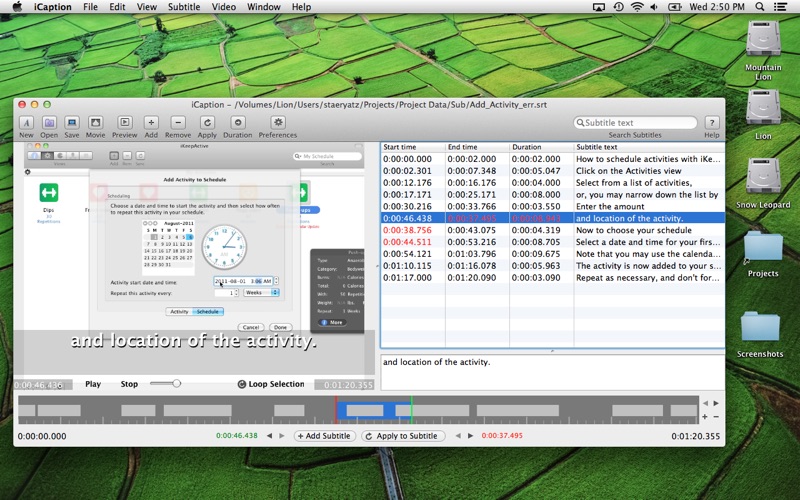This screenshot has height=500, width=800.
Task: Add a subtitle with the Add toolbar icon
Action: pos(151,122)
